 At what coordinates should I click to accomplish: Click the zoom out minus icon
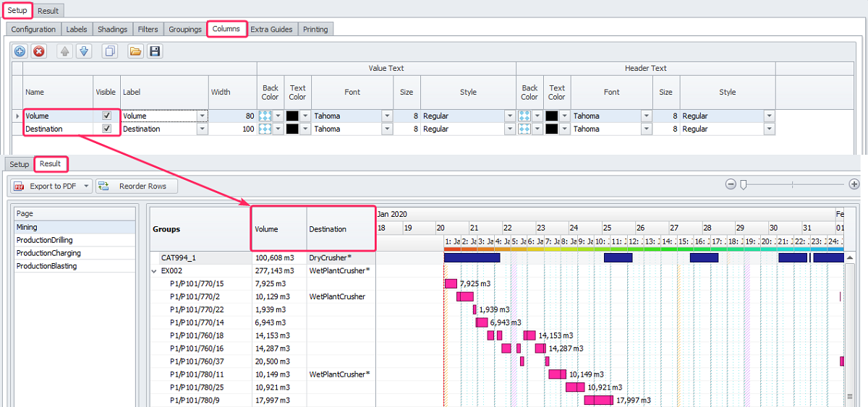click(731, 184)
